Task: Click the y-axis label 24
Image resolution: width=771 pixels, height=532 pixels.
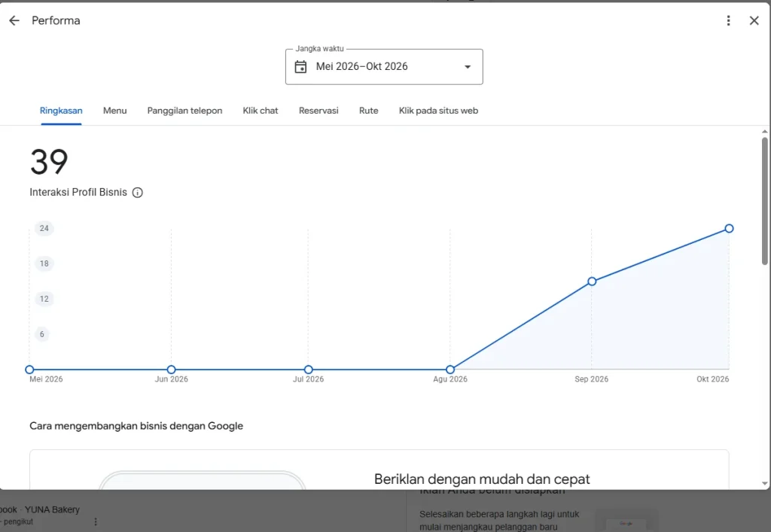Action: coord(44,229)
